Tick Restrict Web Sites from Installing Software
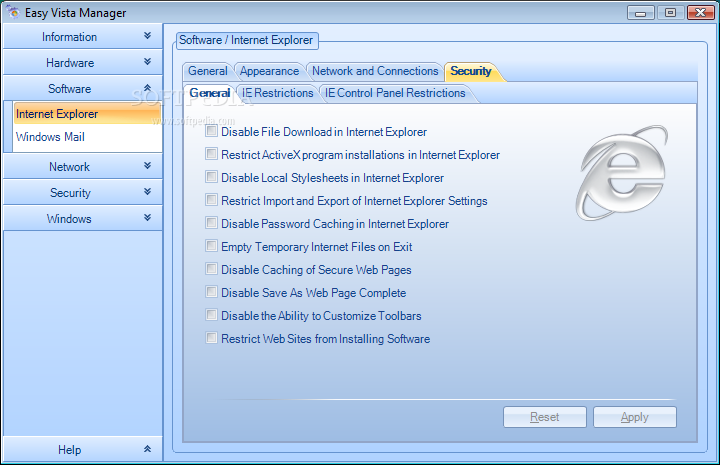Viewport: 720px width, 465px height. point(211,338)
